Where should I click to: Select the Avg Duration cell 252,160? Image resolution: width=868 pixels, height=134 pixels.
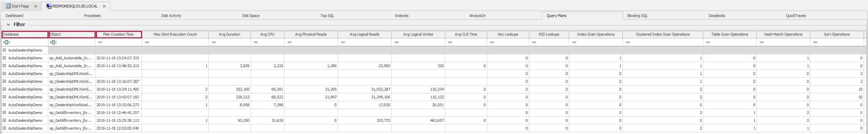[230, 89]
